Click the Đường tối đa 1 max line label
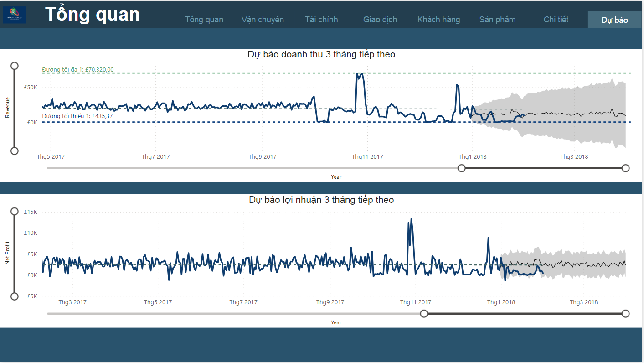644x363 pixels. pyautogui.click(x=77, y=70)
